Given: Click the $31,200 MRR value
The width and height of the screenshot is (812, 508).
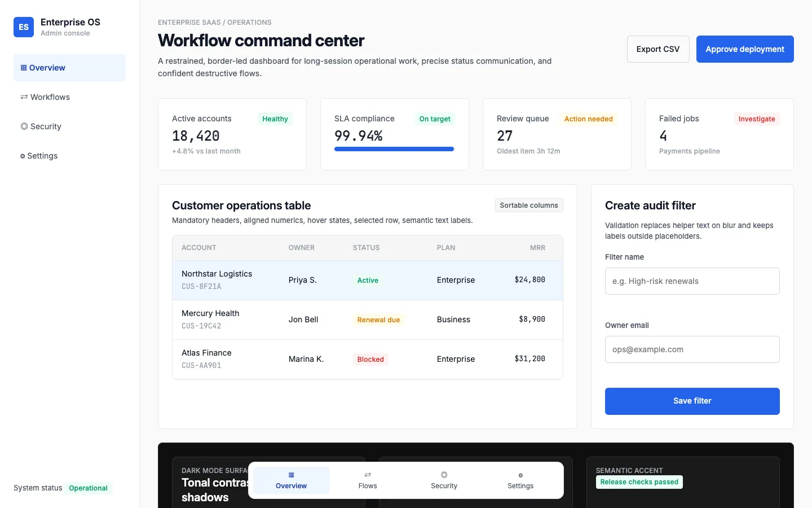Looking at the screenshot, I should (x=530, y=359).
